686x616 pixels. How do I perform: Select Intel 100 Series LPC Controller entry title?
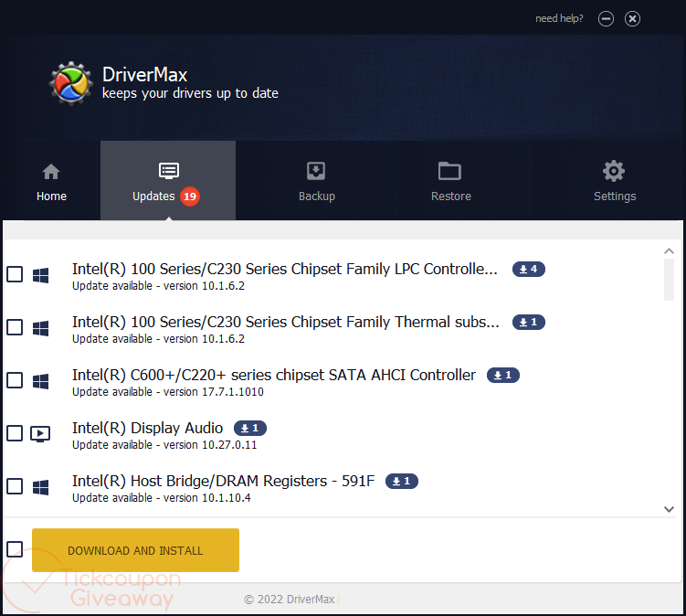click(285, 269)
